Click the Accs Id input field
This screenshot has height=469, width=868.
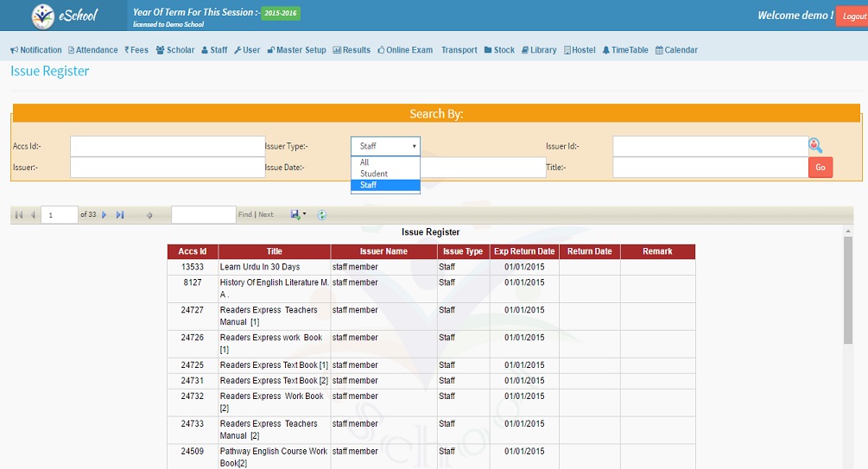167,146
